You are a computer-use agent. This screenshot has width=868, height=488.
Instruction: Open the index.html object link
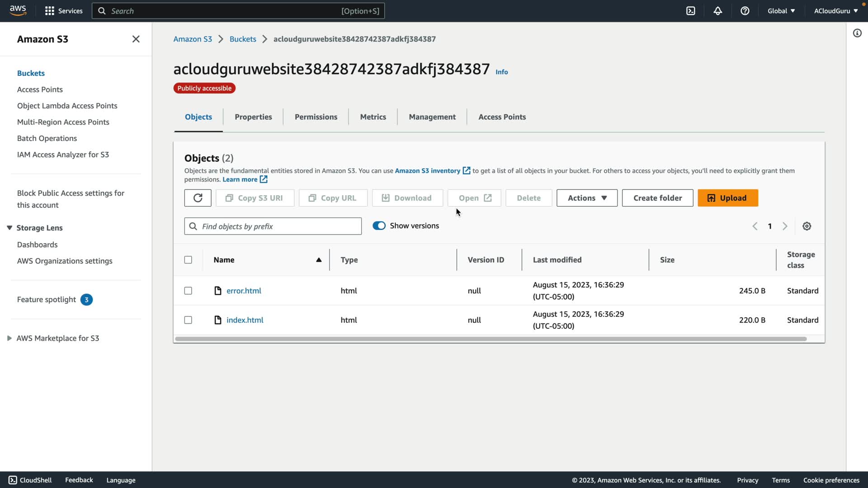pyautogui.click(x=245, y=320)
